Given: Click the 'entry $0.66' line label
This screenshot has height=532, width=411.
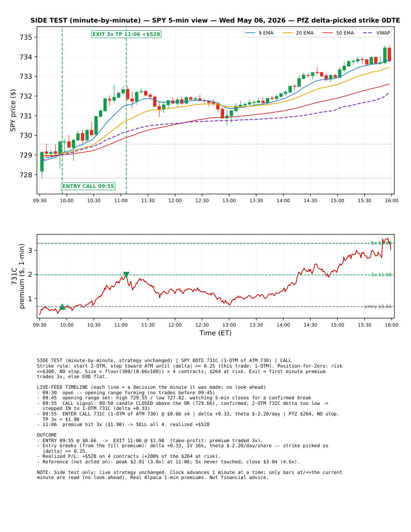Looking at the screenshot, I should tap(378, 307).
